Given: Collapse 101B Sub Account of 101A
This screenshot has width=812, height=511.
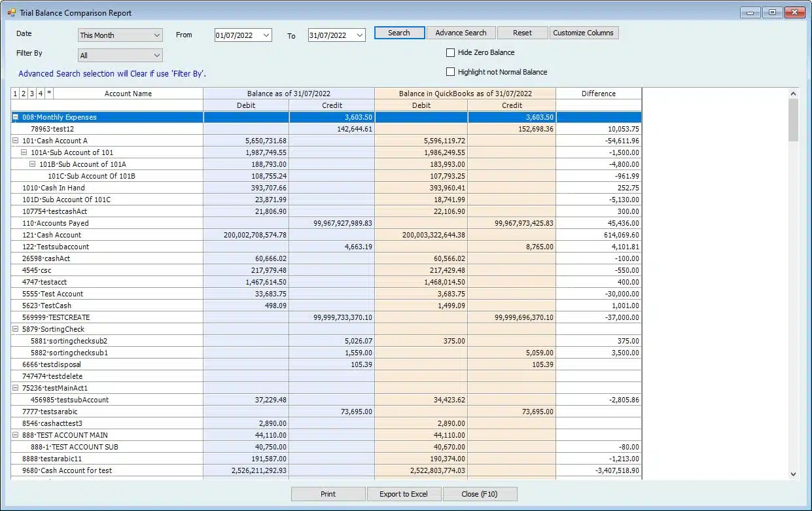Looking at the screenshot, I should pyautogui.click(x=33, y=164).
